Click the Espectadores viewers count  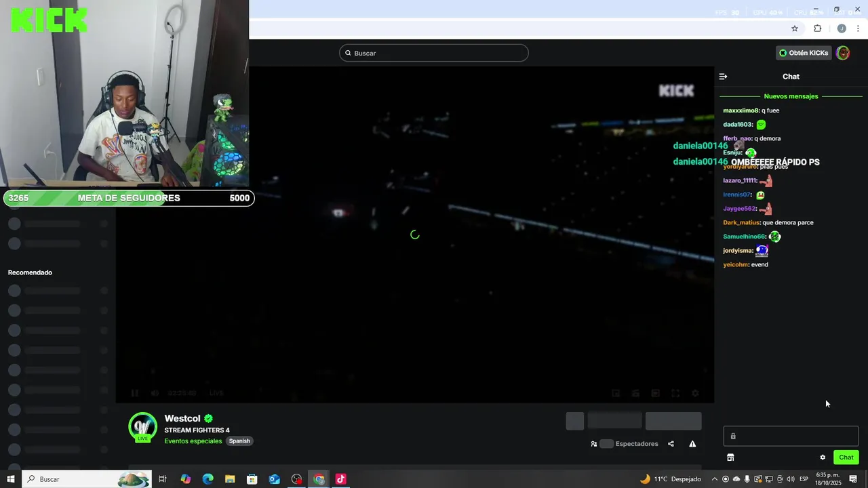(636, 444)
